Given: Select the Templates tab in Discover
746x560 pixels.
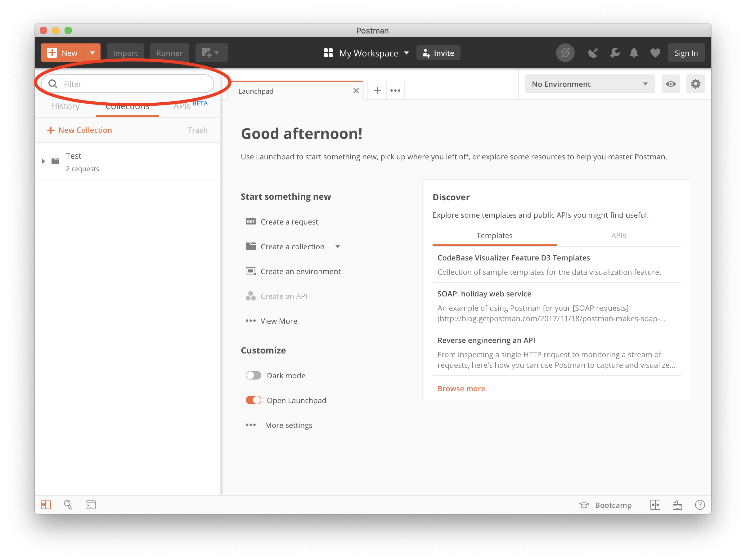Looking at the screenshot, I should (x=494, y=236).
